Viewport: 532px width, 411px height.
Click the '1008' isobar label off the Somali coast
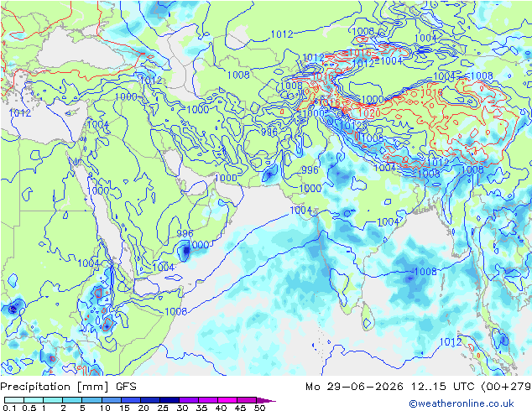(x=175, y=311)
